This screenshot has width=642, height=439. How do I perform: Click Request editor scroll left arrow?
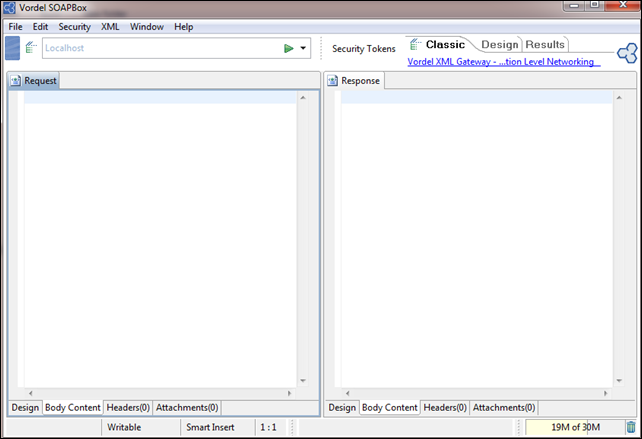point(30,393)
